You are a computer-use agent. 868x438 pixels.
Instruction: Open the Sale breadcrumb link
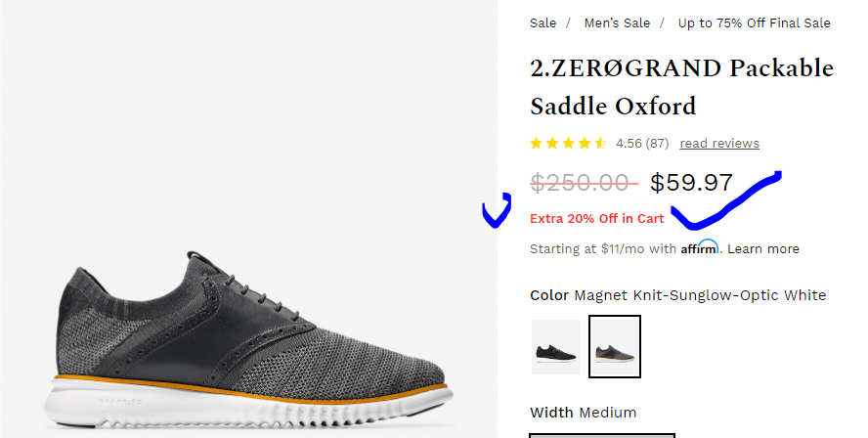542,23
